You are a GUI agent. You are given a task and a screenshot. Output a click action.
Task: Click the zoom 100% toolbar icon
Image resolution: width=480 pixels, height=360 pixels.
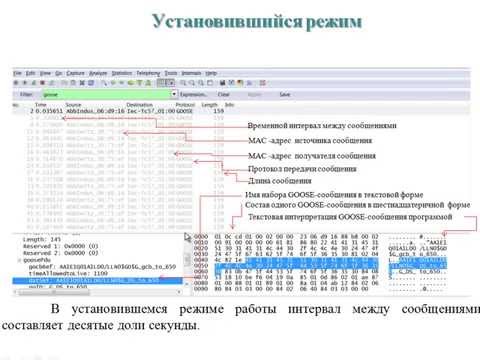coord(201,83)
